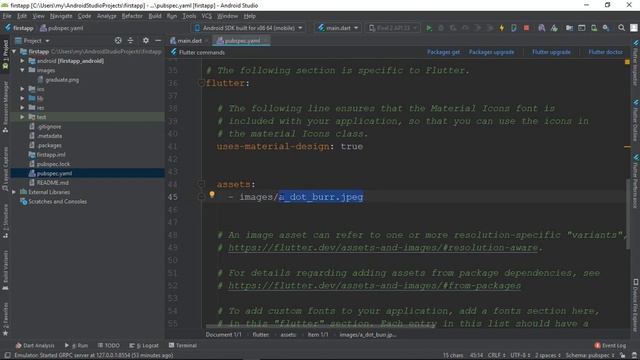Collapse the images folder
The height and width of the screenshot is (360, 640).
click(22, 70)
